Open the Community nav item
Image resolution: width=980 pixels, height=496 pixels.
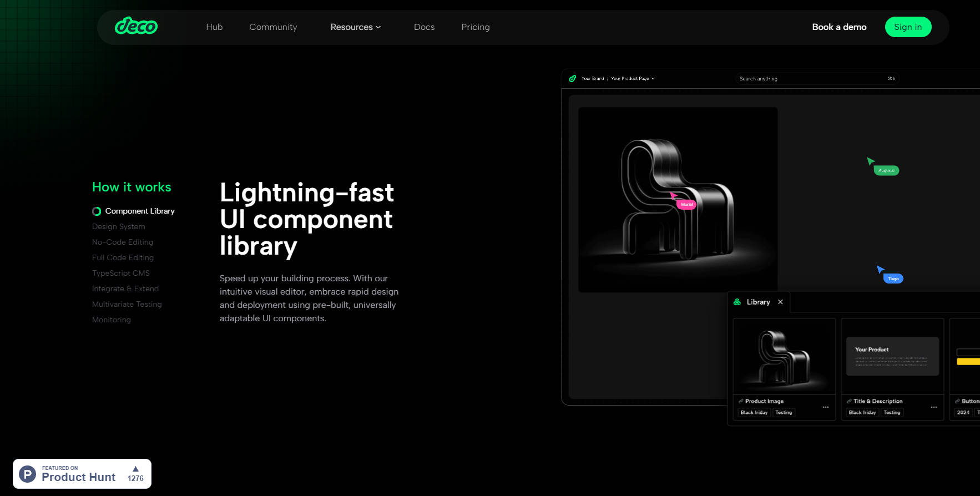(273, 27)
